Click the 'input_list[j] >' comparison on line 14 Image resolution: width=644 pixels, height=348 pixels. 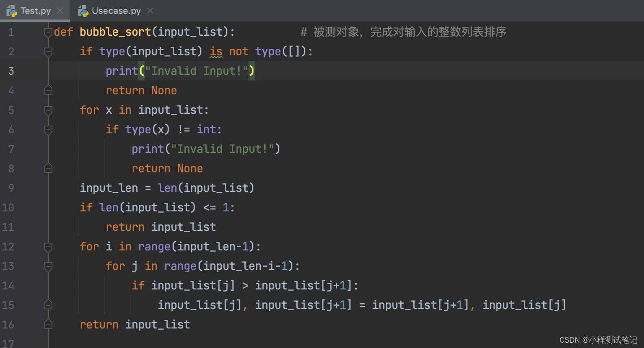tap(200, 286)
